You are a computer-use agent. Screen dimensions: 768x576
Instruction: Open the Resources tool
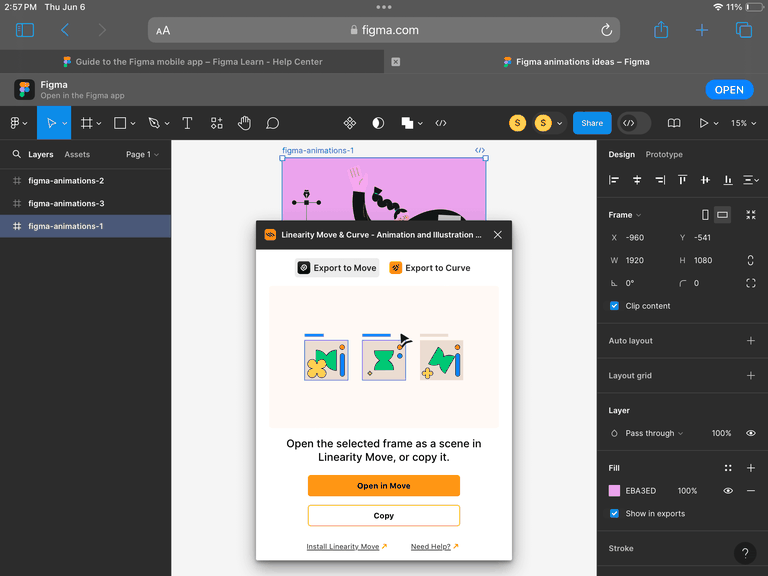[x=216, y=123]
